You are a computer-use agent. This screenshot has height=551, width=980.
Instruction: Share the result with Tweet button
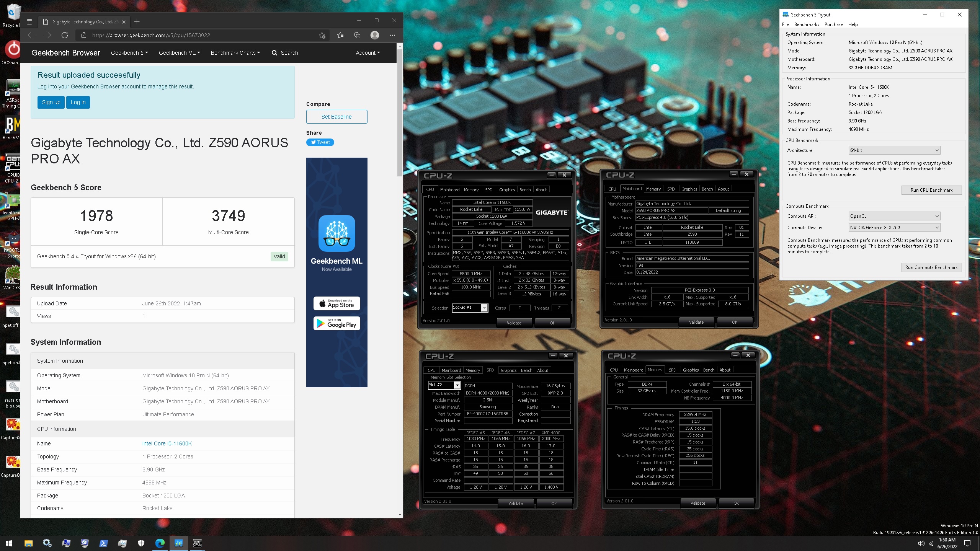coord(320,142)
